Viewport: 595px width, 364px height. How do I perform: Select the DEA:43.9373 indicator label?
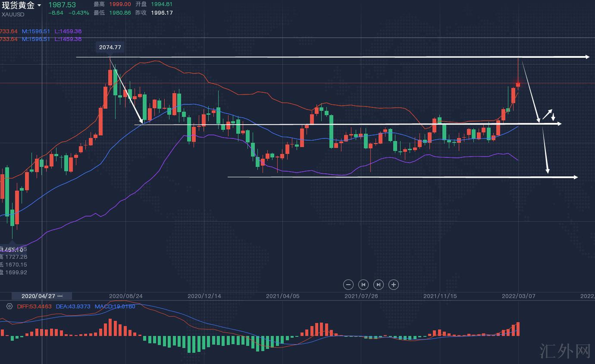click(73, 307)
